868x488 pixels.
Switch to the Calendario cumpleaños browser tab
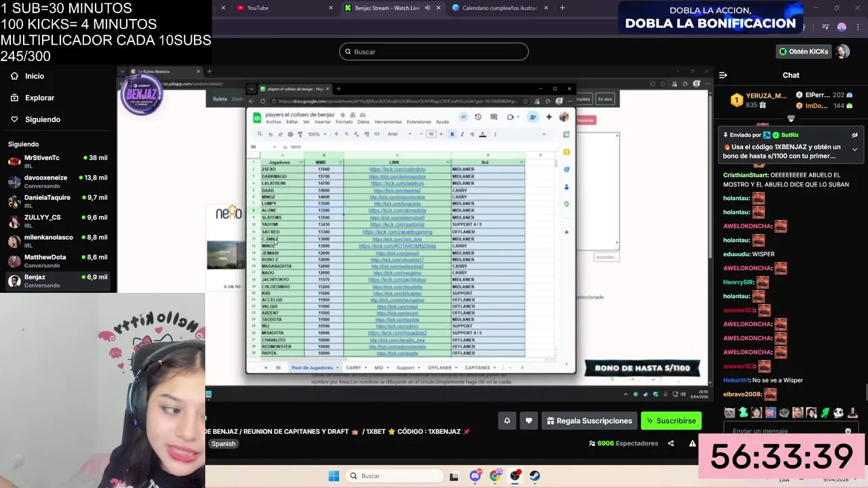(500, 7)
